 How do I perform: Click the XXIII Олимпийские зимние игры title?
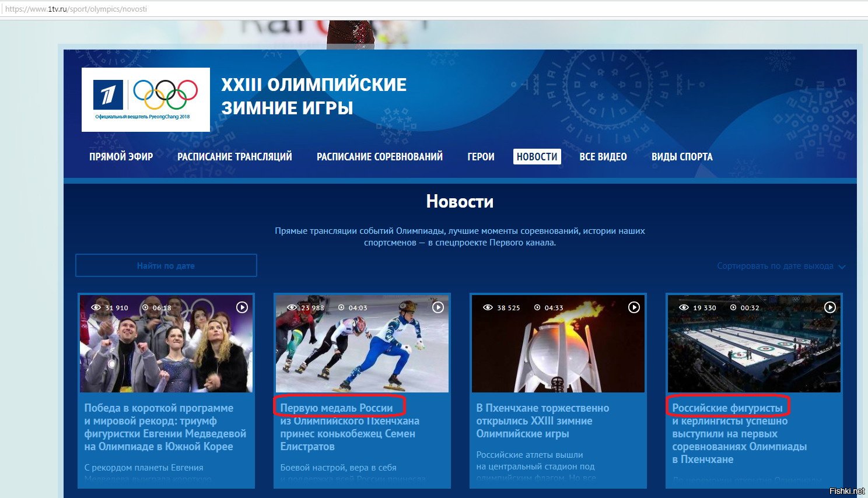pyautogui.click(x=314, y=96)
